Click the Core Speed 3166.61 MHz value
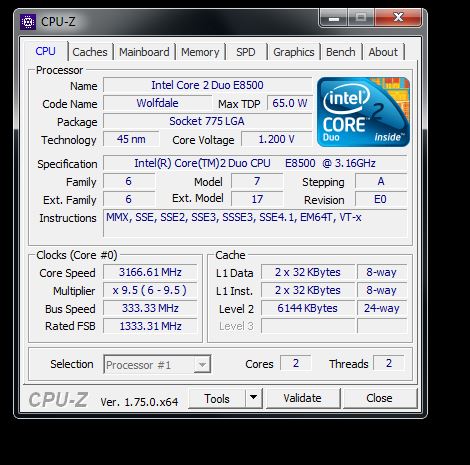 pyautogui.click(x=150, y=272)
